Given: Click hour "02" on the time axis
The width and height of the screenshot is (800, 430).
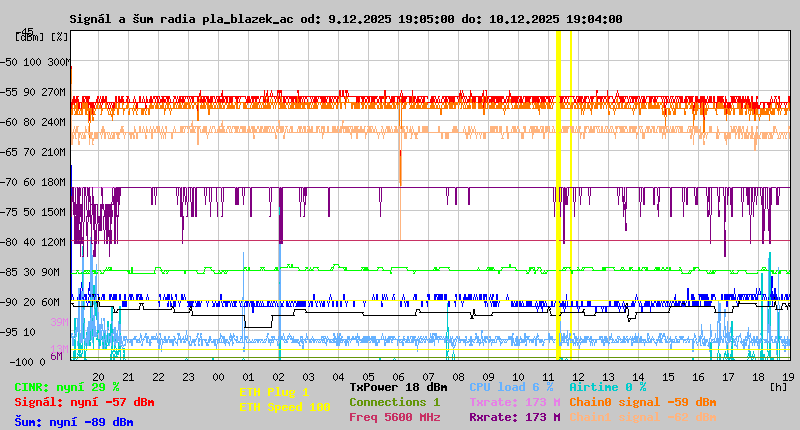Looking at the screenshot, I should [x=278, y=377].
